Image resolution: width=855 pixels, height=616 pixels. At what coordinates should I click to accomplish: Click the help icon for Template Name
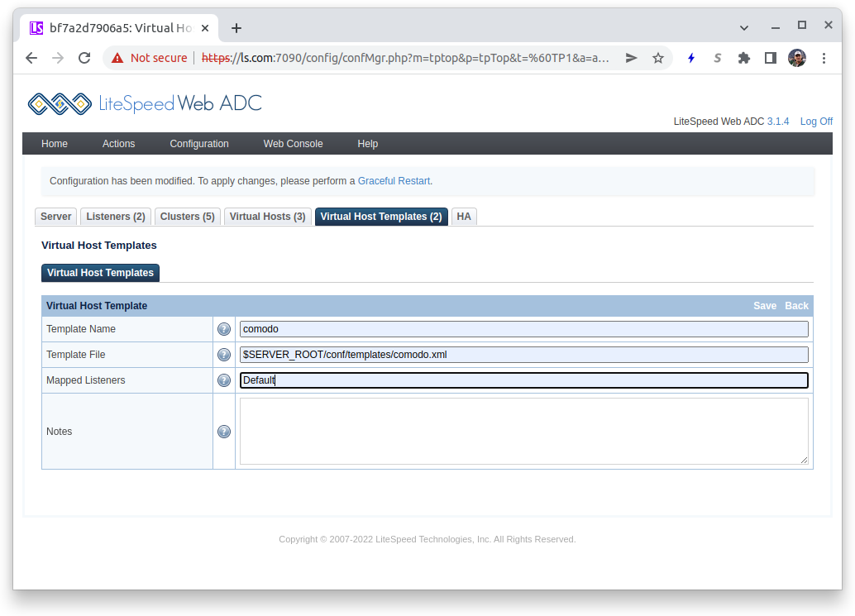point(223,329)
